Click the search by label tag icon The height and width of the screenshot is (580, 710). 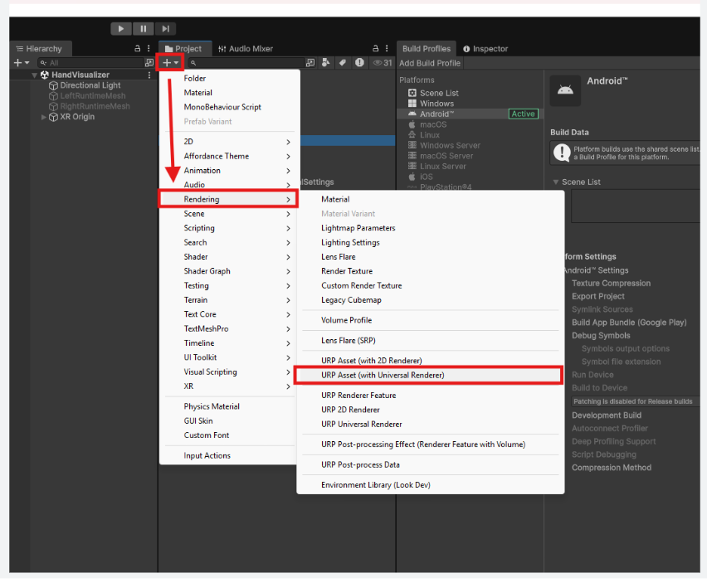click(342, 63)
